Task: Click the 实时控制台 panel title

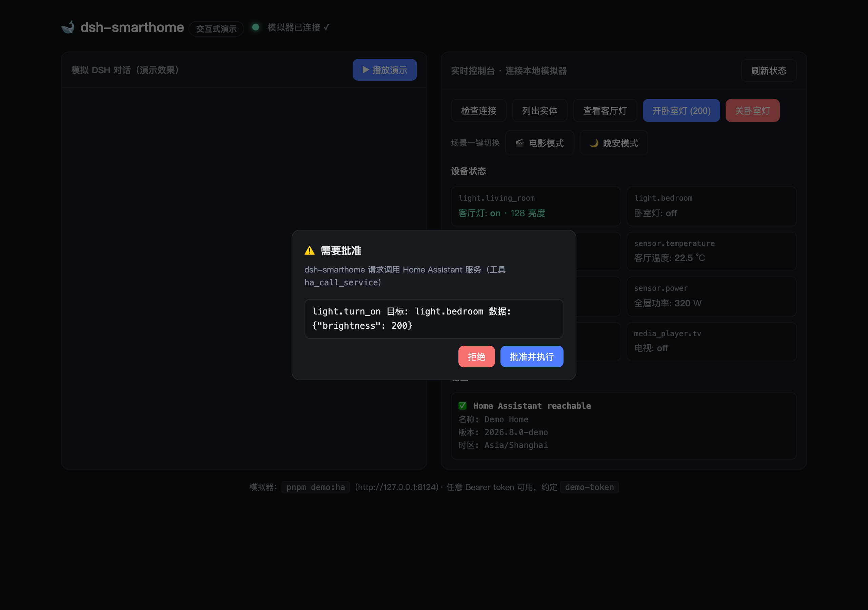Action: point(509,71)
